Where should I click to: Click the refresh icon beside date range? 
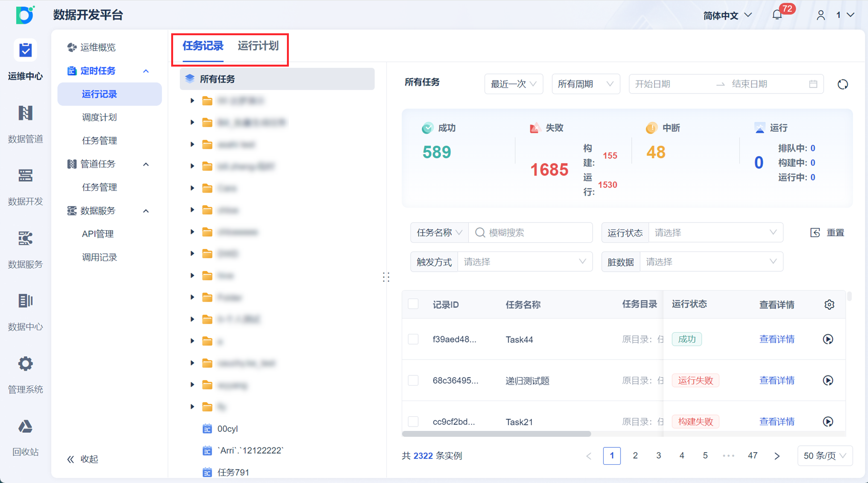click(x=842, y=84)
